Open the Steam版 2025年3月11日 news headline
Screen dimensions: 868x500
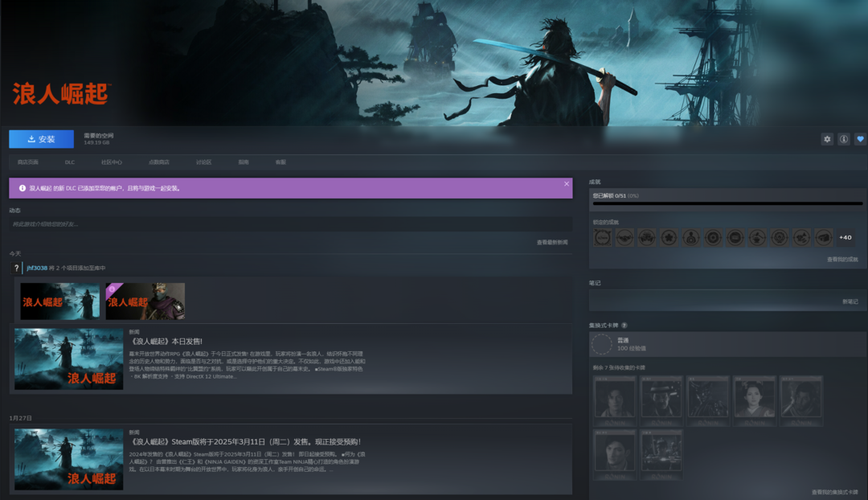245,442
